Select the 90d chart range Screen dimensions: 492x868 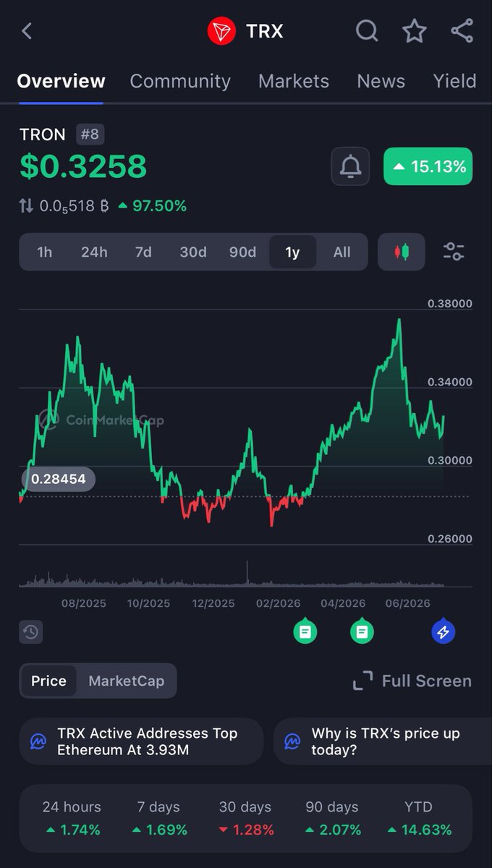click(x=242, y=252)
